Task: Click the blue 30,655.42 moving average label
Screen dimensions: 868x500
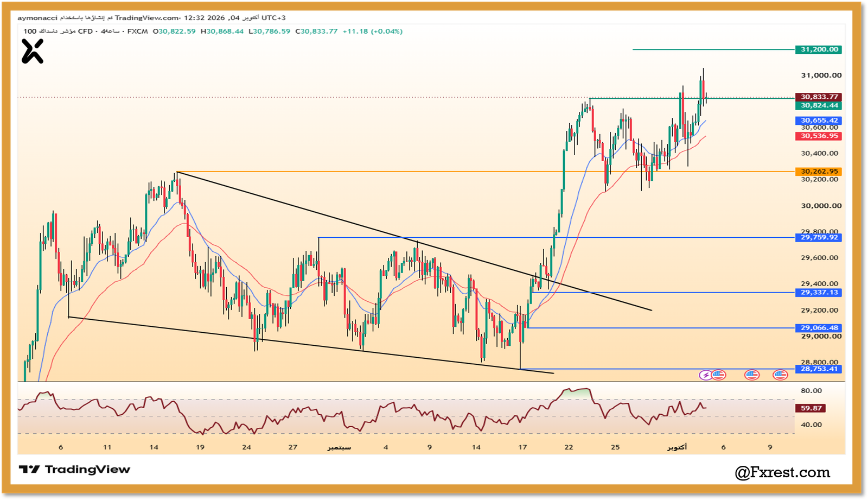Action: tap(819, 120)
